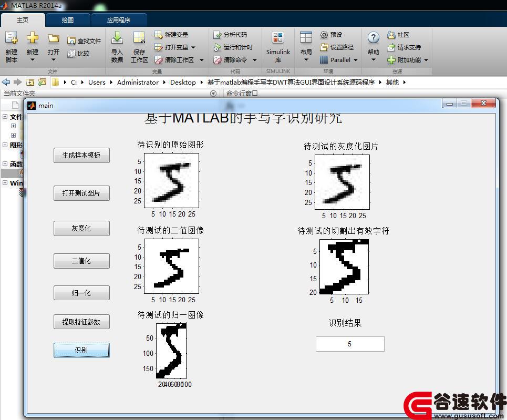Click the Administrator segment in the path
507x420 pixels.
tap(138, 82)
